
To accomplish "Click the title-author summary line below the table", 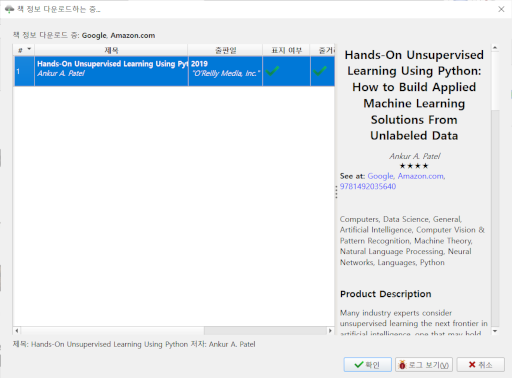I will click(x=134, y=344).
